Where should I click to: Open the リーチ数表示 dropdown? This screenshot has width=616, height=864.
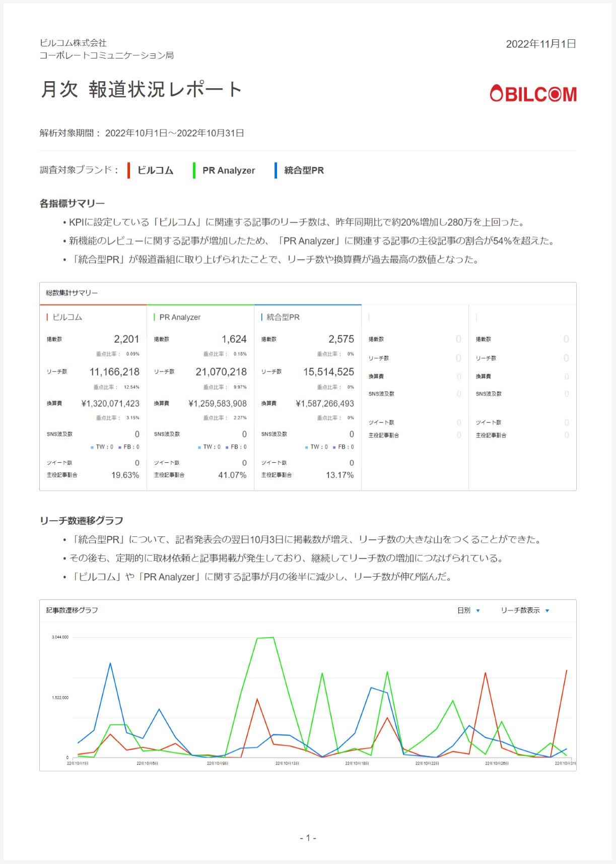coord(525,610)
